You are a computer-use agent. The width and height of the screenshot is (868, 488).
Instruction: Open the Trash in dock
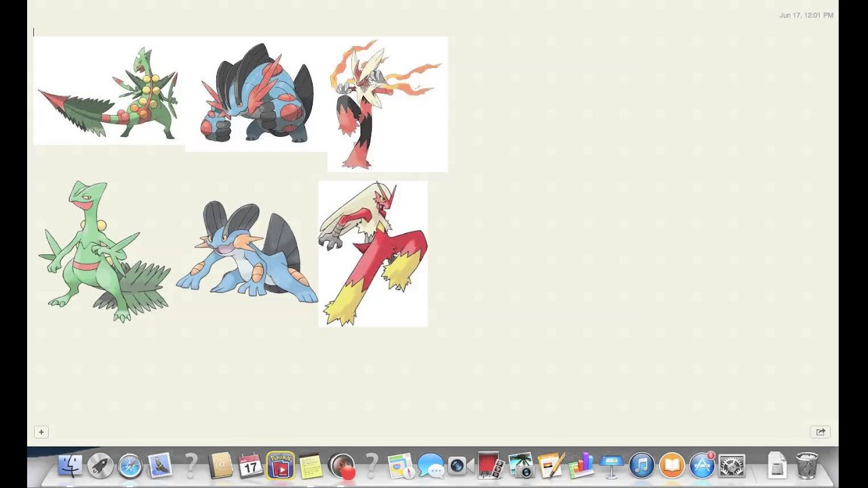(807, 466)
